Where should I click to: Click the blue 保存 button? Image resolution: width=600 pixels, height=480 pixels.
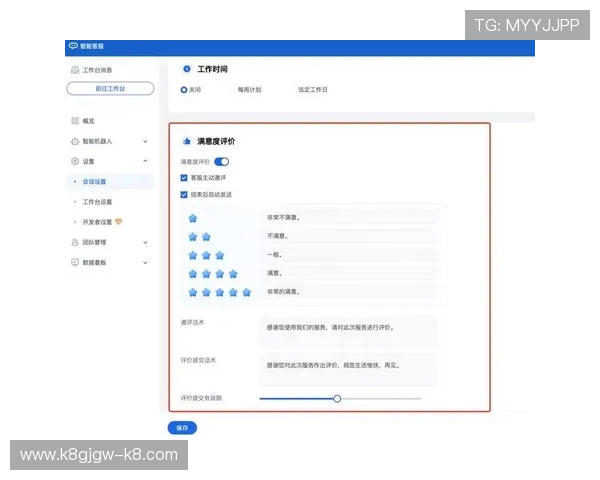[182, 428]
